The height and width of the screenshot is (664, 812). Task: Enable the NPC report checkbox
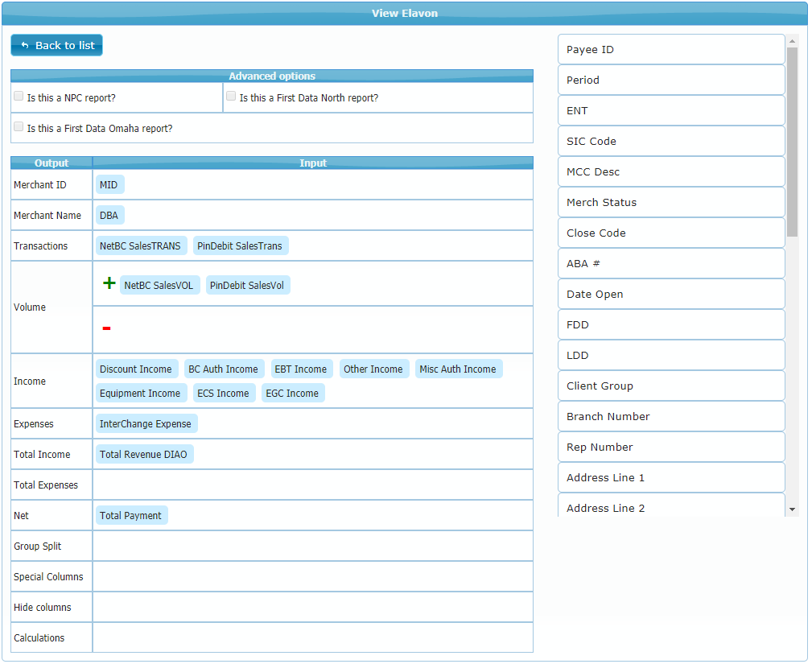19,97
